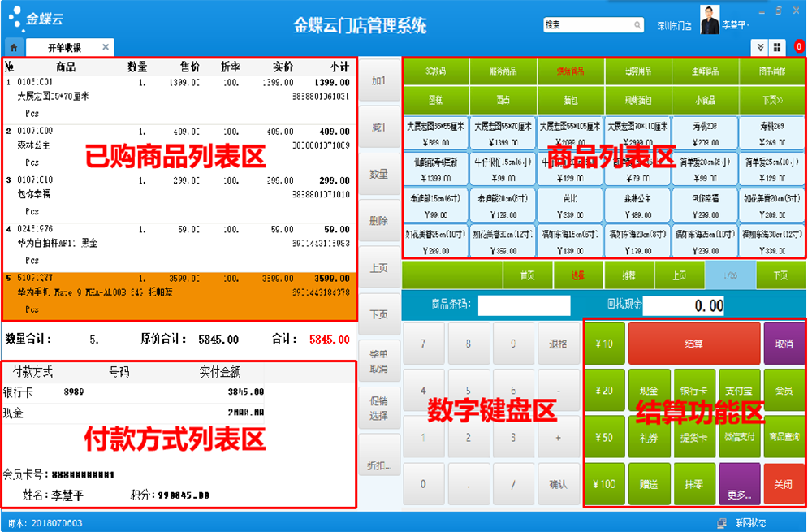Add ¥100 quick cash amount
Viewport: 812px width, 532px height.
pyautogui.click(x=604, y=484)
